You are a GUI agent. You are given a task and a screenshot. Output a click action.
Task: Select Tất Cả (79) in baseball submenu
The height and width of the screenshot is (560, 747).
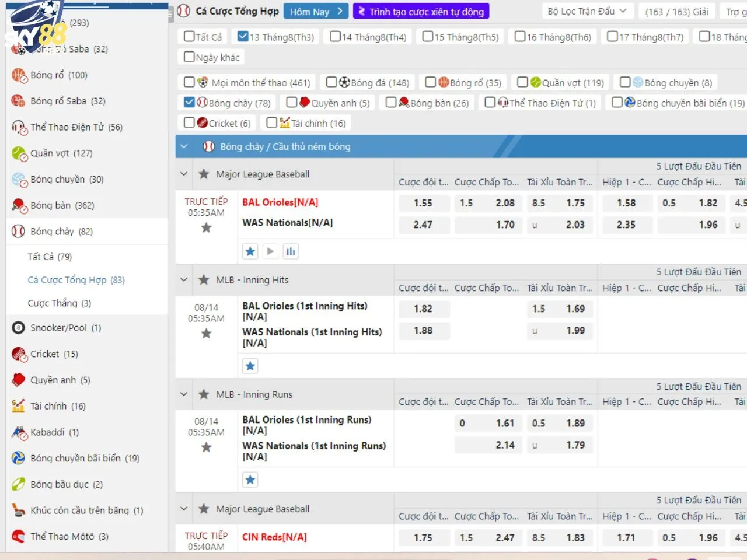(x=50, y=257)
